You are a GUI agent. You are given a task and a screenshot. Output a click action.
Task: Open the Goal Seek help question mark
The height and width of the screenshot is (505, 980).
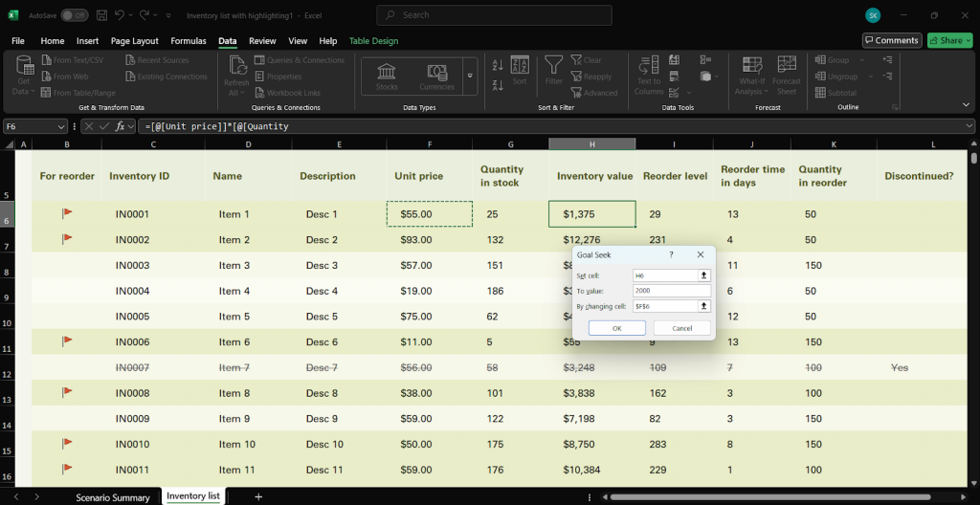pos(671,255)
